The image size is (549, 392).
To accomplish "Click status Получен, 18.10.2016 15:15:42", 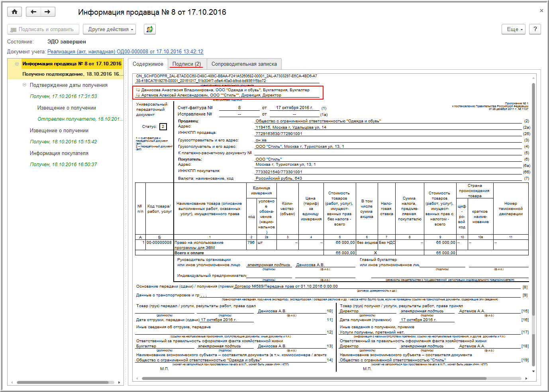I will [x=63, y=142].
